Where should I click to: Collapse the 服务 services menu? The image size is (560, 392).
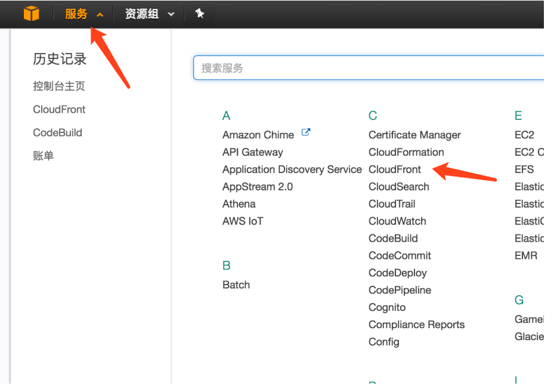point(84,14)
